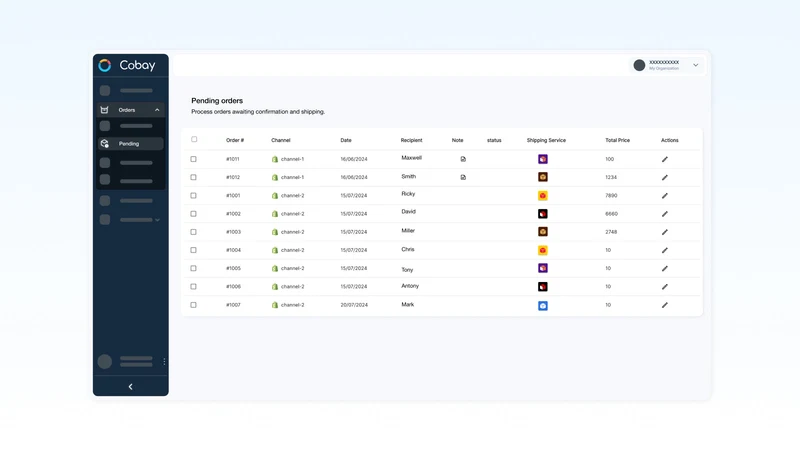The width and height of the screenshot is (800, 450).
Task: Check the box for order #1004
Action: (193, 250)
